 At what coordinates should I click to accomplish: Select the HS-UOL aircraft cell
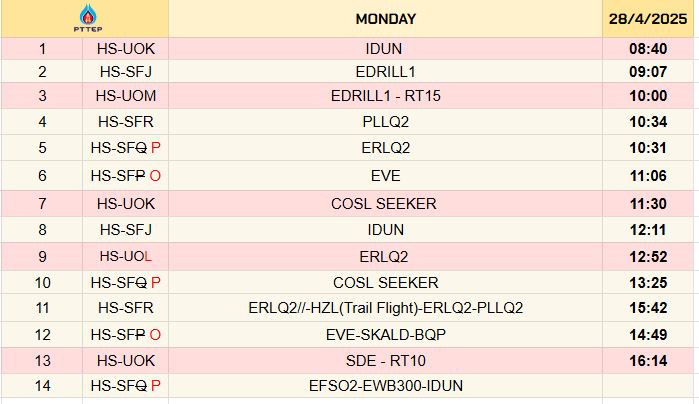tap(126, 256)
